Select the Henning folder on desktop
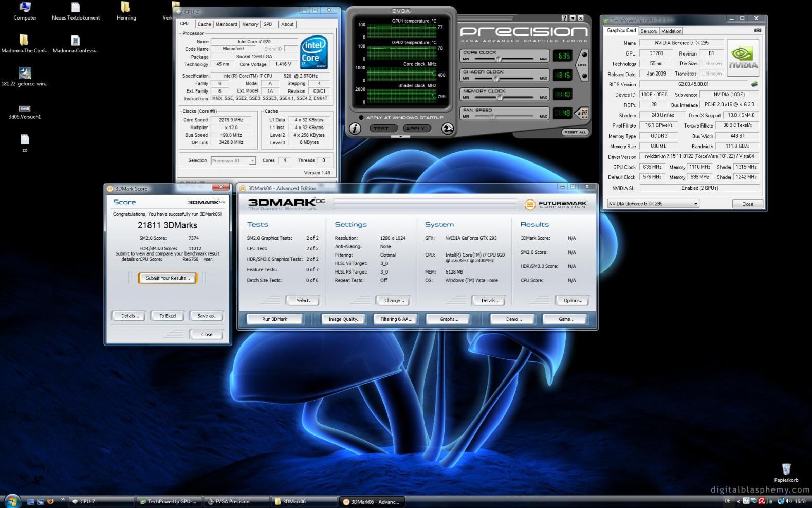The image size is (812, 508). pos(126,11)
